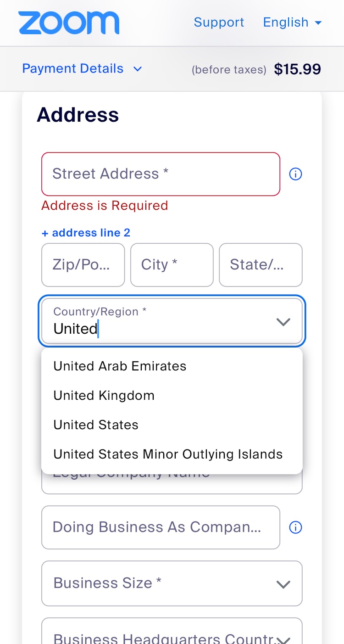Screen dimensions: 344x644
Task: Select the City input field
Action: click(x=172, y=265)
